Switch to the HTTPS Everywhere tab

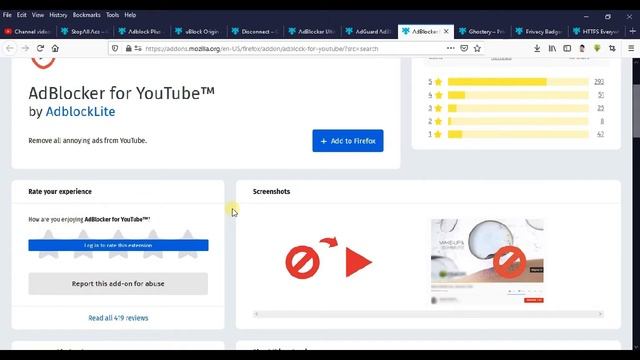[x=596, y=31]
